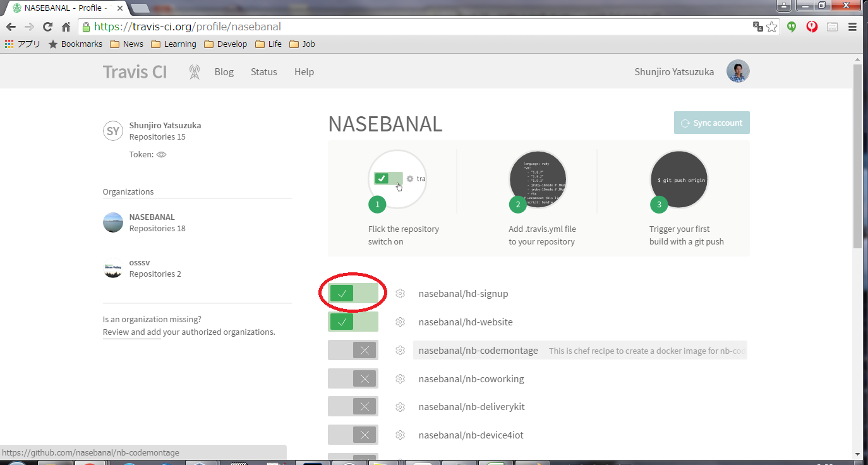The image size is (868, 465).
Task: Open the Develop bookmarks folder
Action: coord(226,44)
